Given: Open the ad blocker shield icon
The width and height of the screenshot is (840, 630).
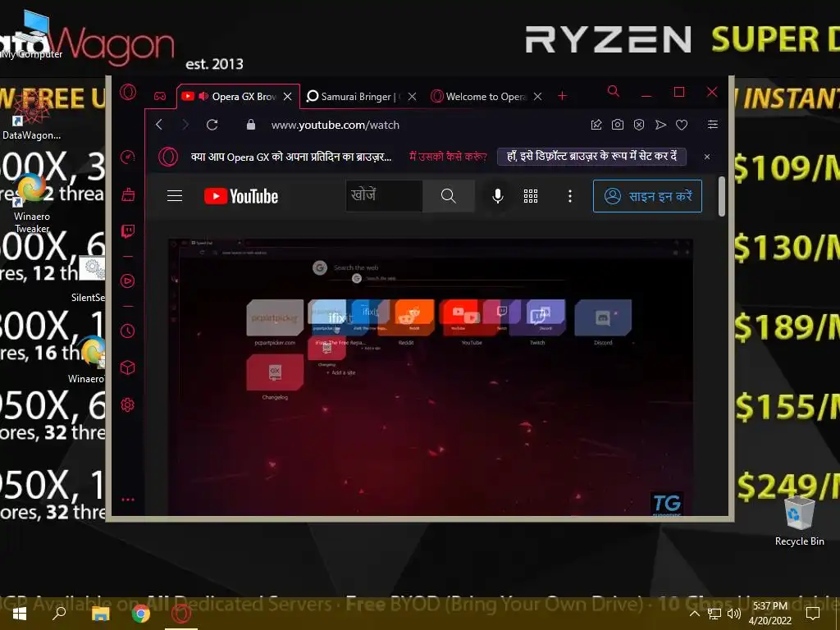Looking at the screenshot, I should click(x=639, y=125).
